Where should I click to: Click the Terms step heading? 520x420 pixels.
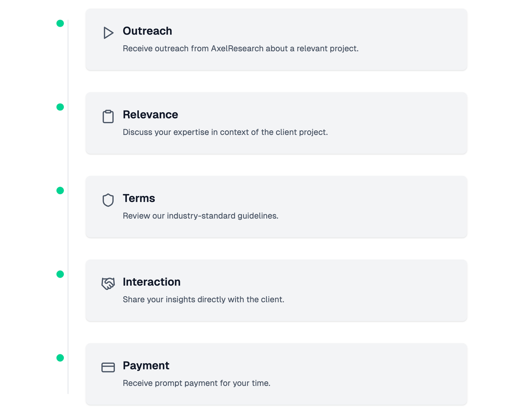click(139, 198)
